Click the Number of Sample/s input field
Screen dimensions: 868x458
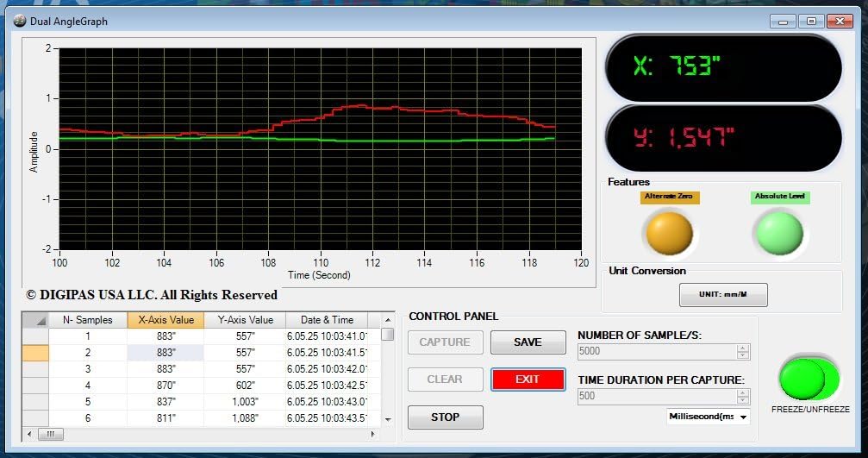pos(655,352)
